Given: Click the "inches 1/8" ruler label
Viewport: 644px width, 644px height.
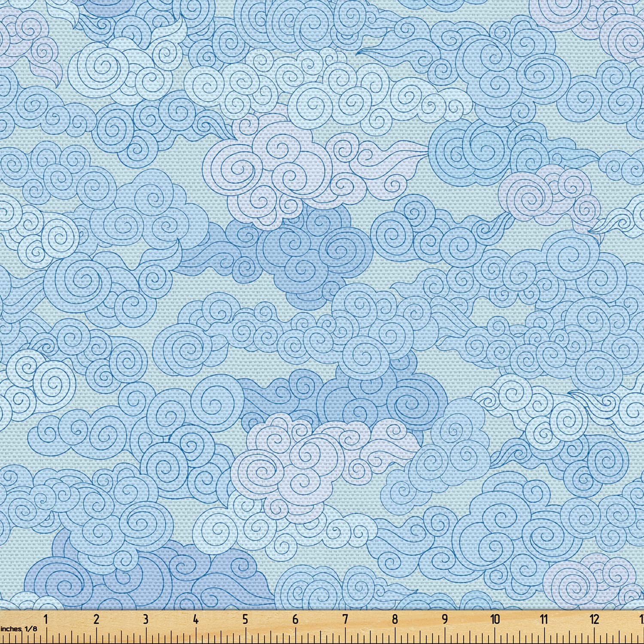Looking at the screenshot, I should pos(18,628).
